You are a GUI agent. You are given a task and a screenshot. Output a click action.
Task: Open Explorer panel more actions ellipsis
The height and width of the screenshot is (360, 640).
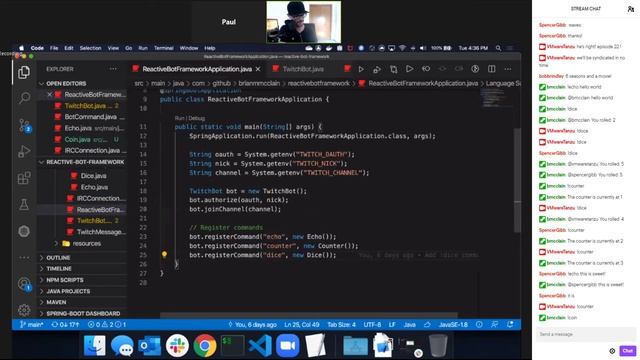pyautogui.click(x=113, y=69)
